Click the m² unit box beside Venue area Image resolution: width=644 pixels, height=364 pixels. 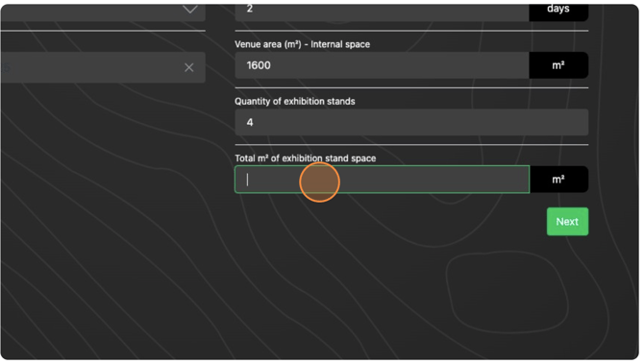pos(558,65)
